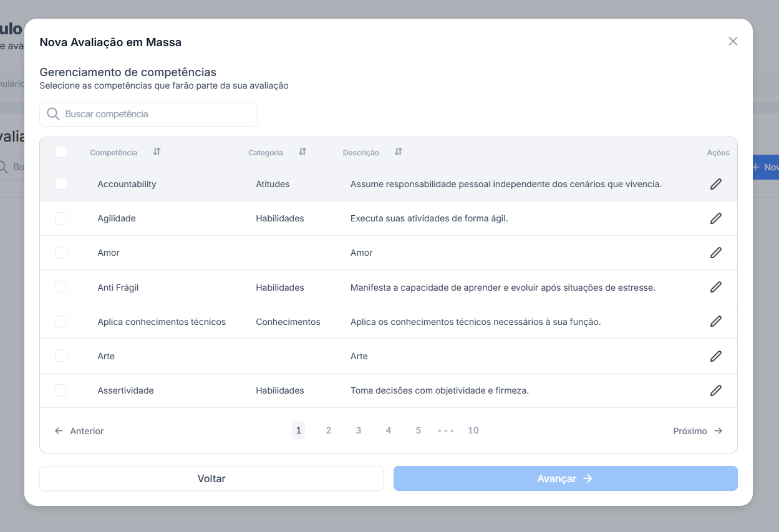The width and height of the screenshot is (779, 532).
Task: Focus the Buscar competência search field
Action: (156, 114)
